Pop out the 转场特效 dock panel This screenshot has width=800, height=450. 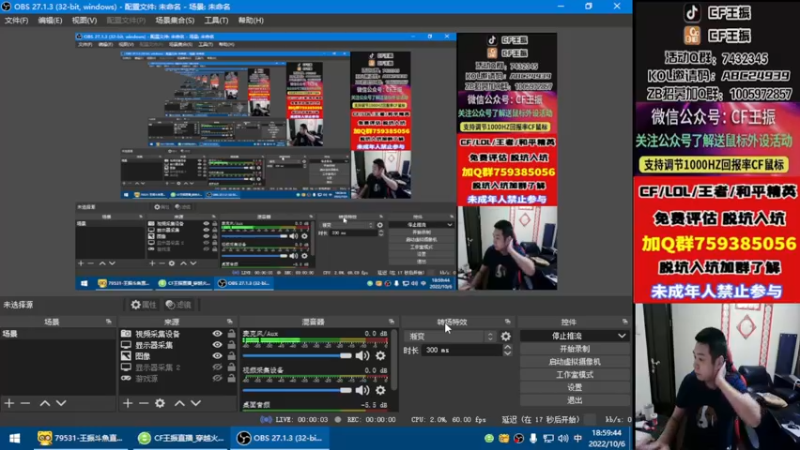(x=508, y=321)
